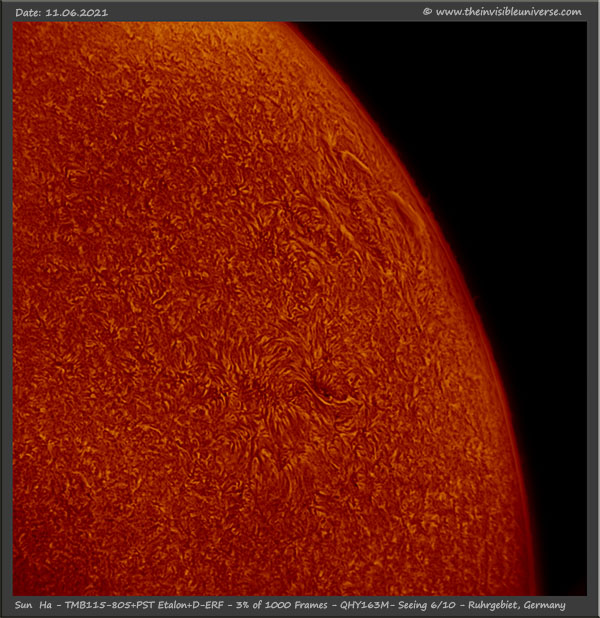
Task: Click the 'Date:' label in header
Action: [30, 13]
